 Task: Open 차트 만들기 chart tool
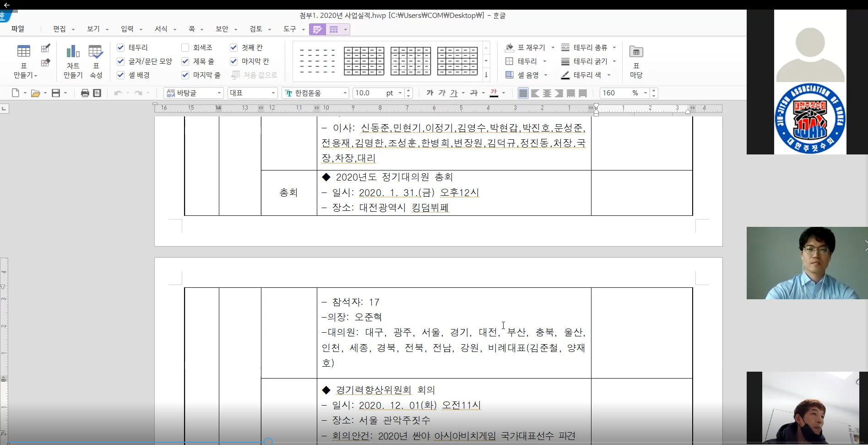click(73, 51)
